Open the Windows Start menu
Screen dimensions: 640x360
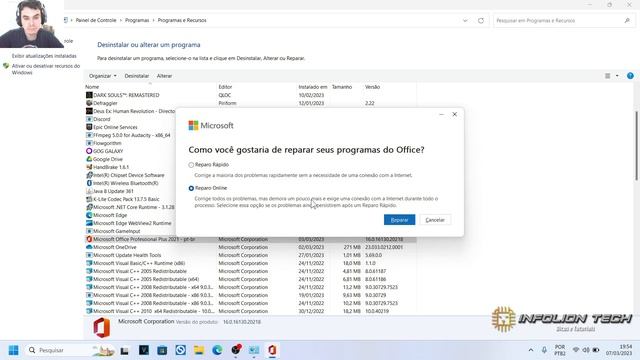tap(13, 350)
